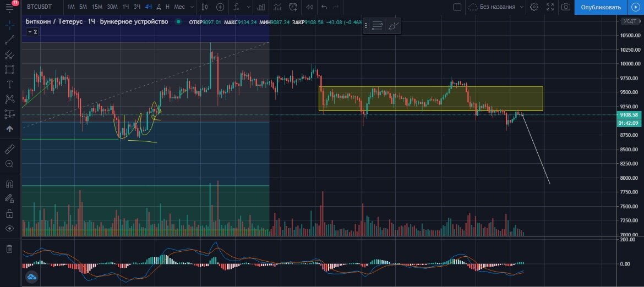Select the geometric shapes tool
Screen dimensions: 644x287
[9, 69]
